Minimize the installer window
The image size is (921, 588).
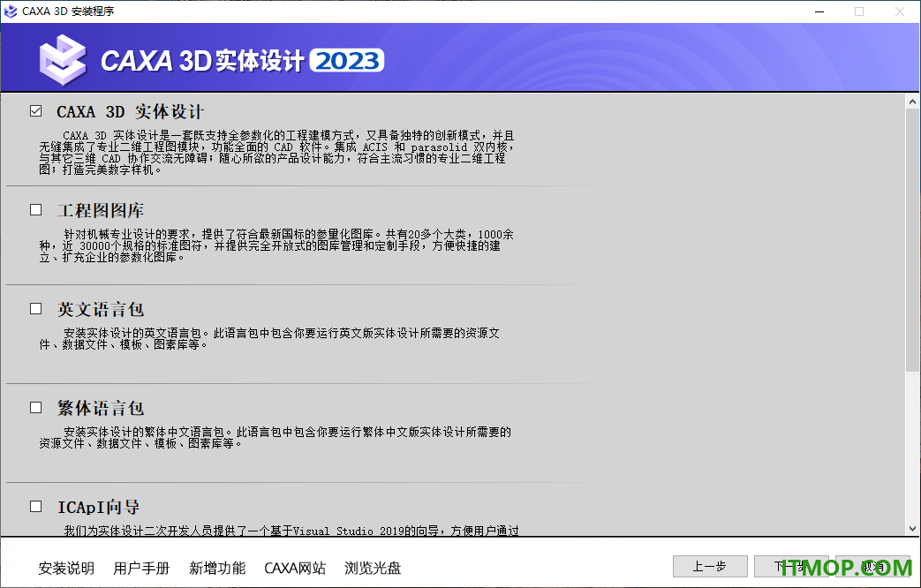click(820, 11)
